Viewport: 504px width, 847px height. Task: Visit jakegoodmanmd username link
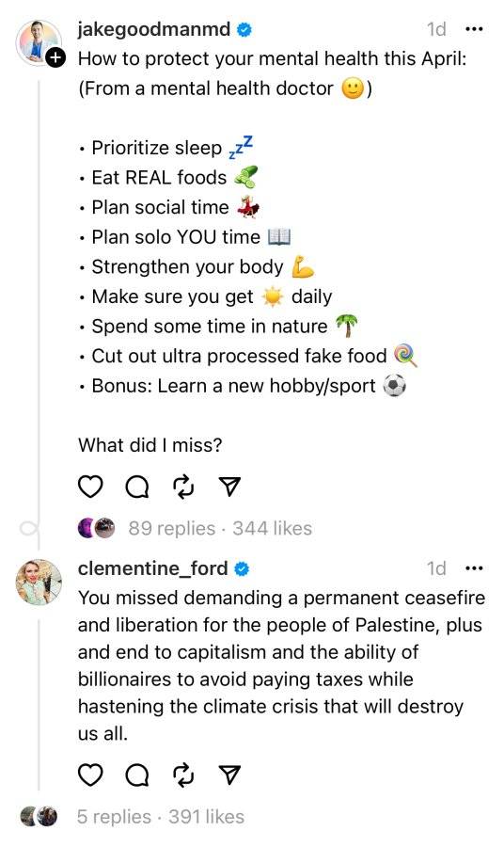pyautogui.click(x=154, y=29)
